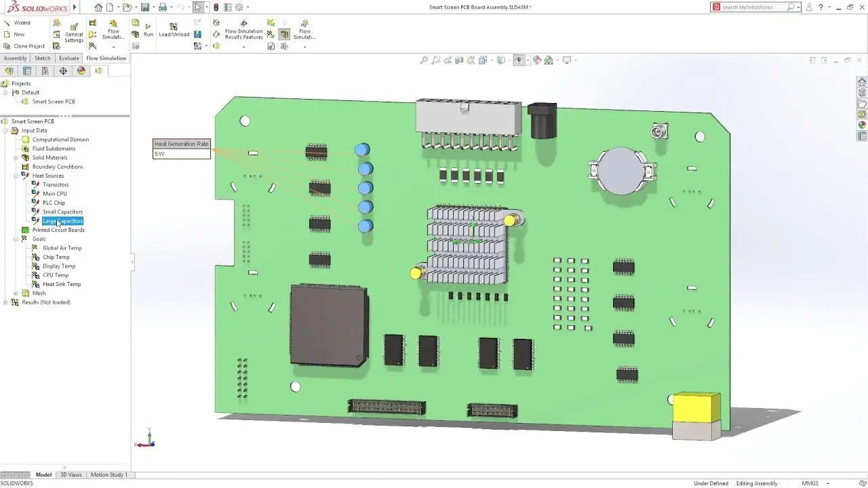
Task: Expand the Mesh node
Action: 16,293
